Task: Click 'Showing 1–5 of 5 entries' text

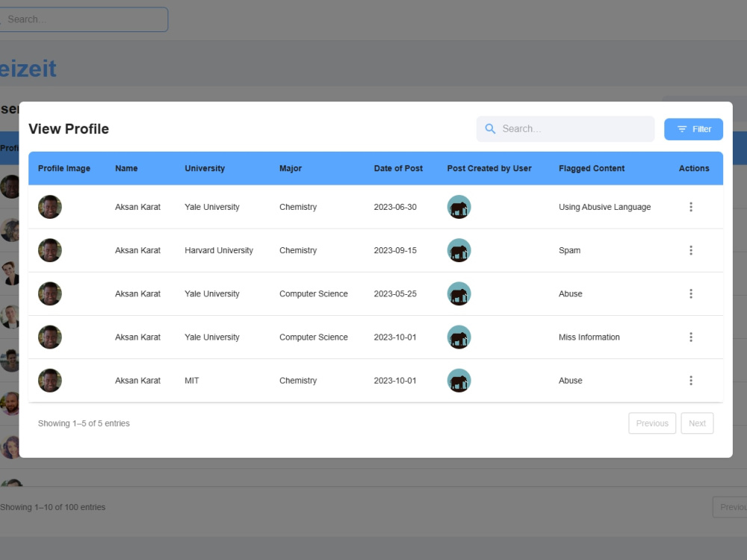Action: (x=84, y=423)
